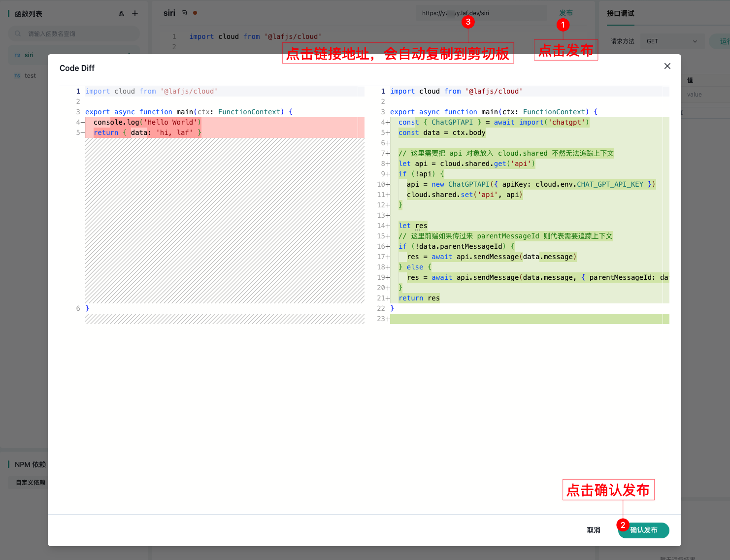
Task: Click the TS icon of test function
Action: point(17,76)
